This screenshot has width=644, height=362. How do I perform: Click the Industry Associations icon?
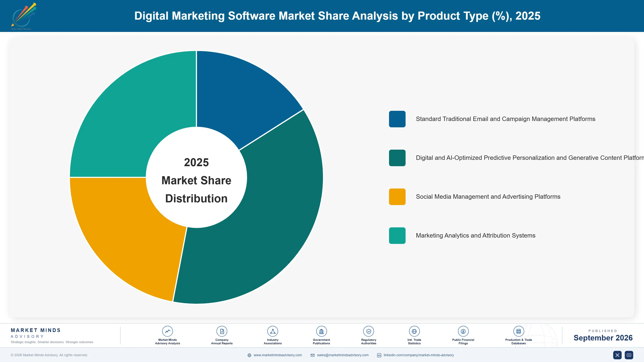pos(273,331)
